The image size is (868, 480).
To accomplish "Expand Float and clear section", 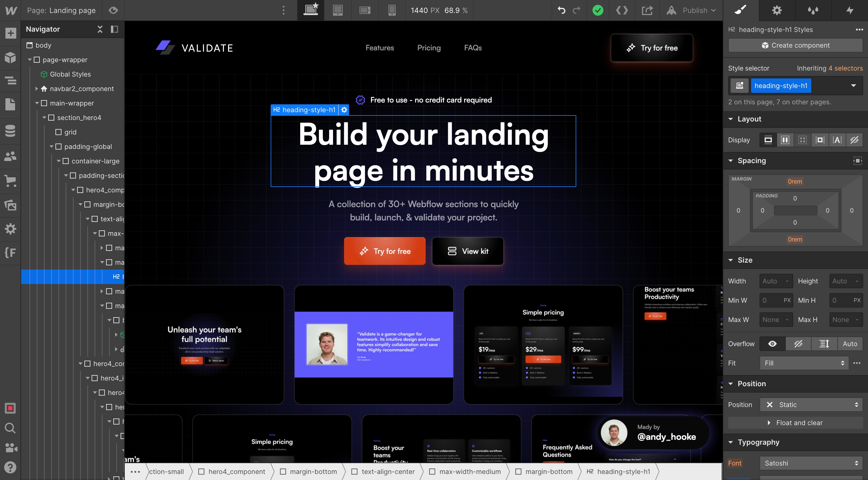I will [x=795, y=423].
